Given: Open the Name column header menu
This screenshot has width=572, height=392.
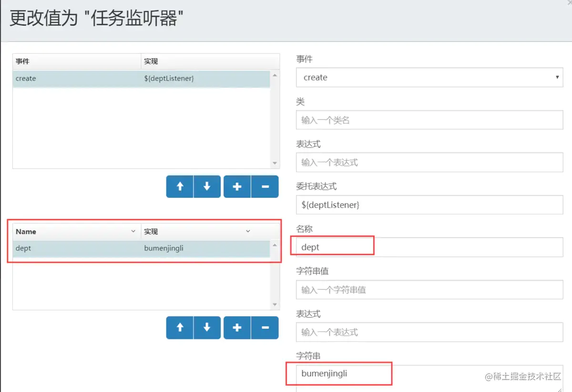Looking at the screenshot, I should 133,231.
